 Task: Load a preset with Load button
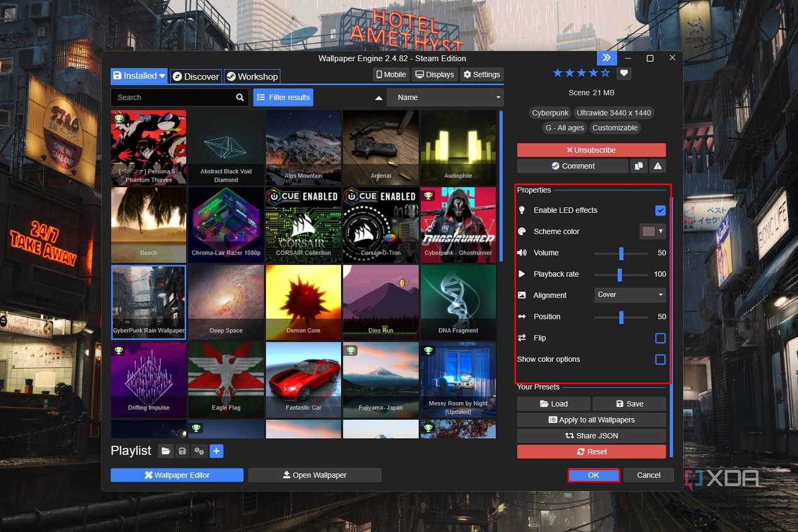coord(553,404)
